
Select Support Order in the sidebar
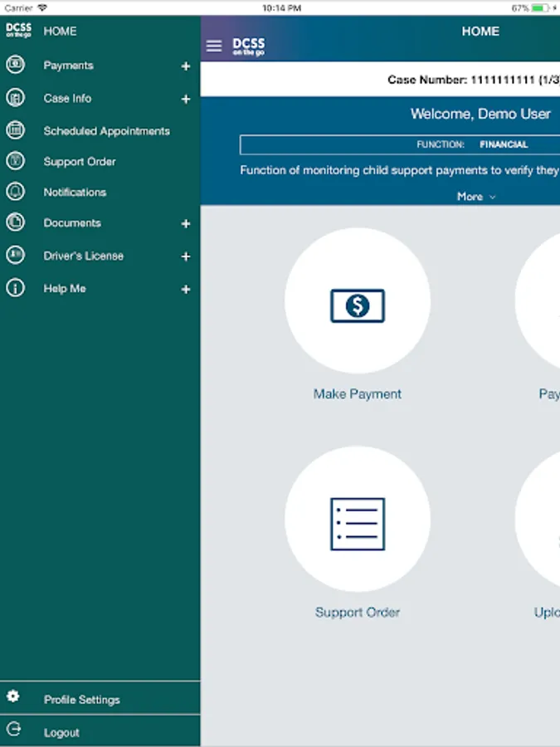80,162
